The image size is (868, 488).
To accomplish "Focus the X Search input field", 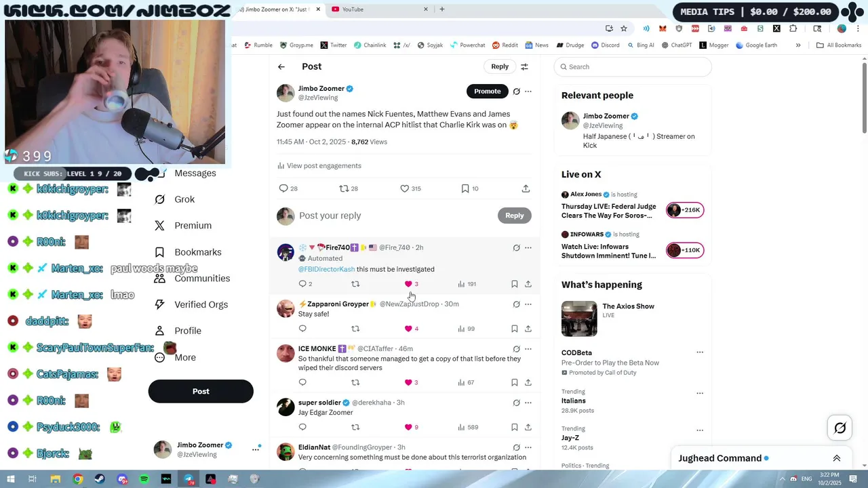I will coord(633,66).
